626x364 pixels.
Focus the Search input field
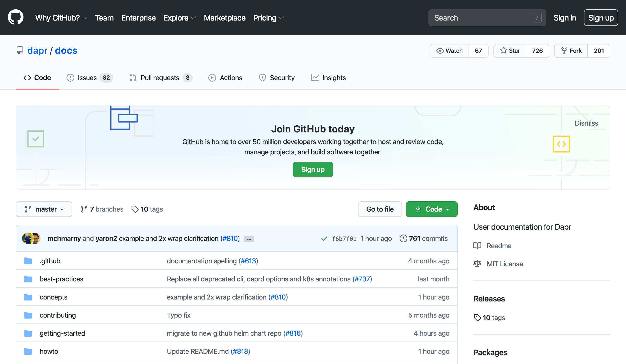[487, 18]
